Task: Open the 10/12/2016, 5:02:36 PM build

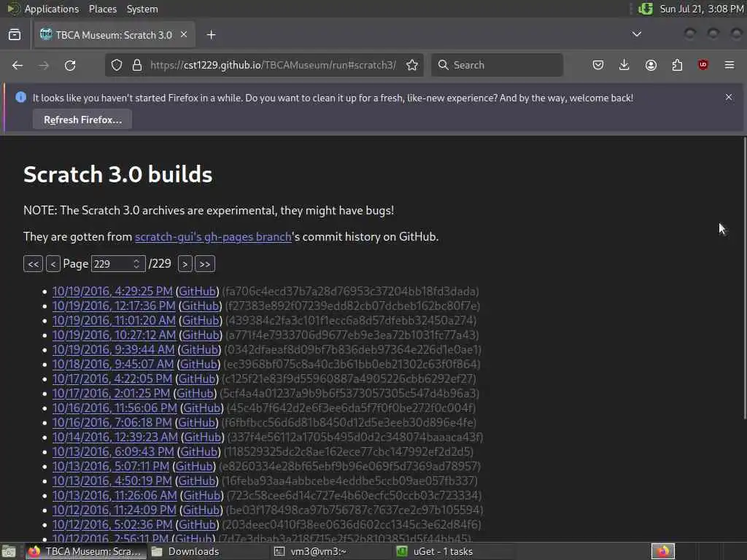Action: coord(112,525)
